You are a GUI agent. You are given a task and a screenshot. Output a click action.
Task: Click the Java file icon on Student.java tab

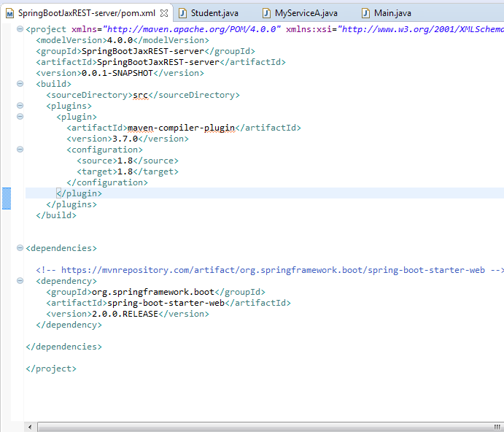pos(182,13)
